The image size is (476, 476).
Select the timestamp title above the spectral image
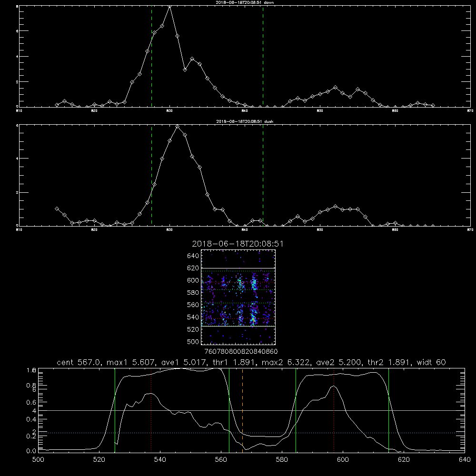point(238,244)
